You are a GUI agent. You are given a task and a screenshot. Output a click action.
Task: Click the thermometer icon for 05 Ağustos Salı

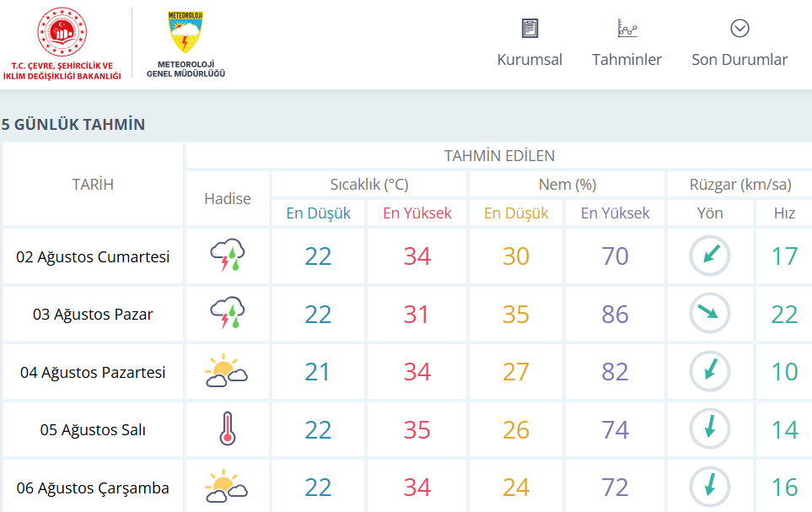228,428
